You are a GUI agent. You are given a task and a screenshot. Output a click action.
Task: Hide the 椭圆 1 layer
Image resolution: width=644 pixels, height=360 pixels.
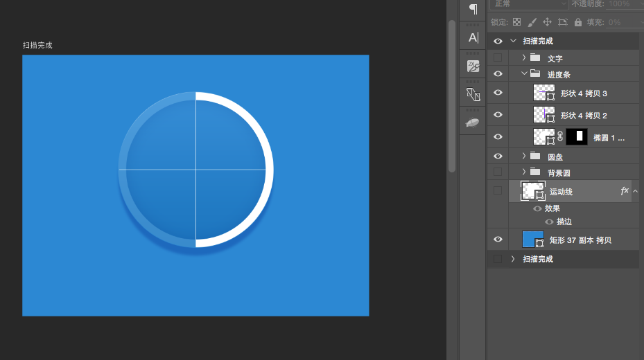498,136
